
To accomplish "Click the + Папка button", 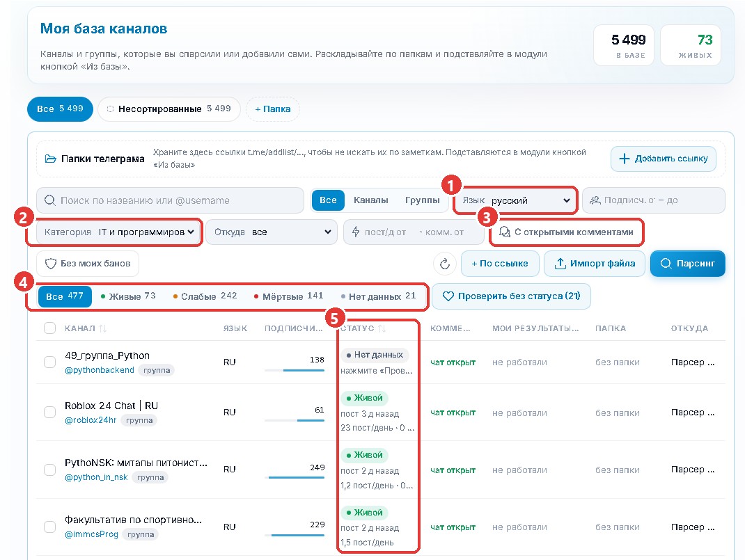I will [x=273, y=109].
